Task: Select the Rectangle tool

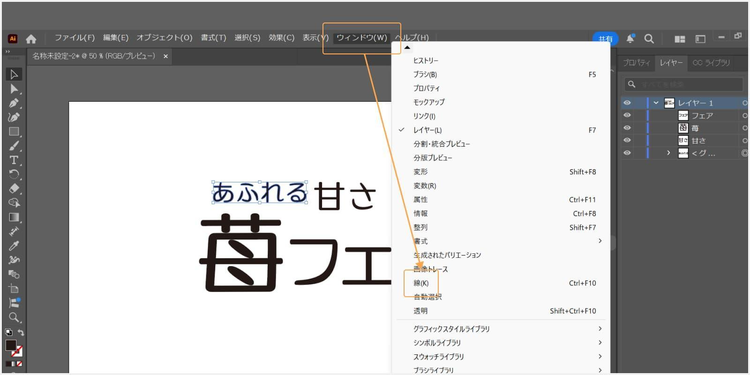Action: click(x=14, y=132)
